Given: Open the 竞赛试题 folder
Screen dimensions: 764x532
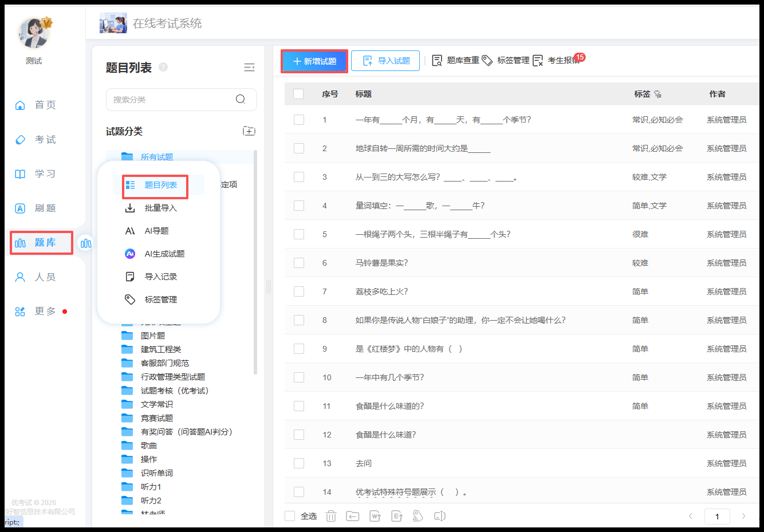Looking at the screenshot, I should coord(157,418).
